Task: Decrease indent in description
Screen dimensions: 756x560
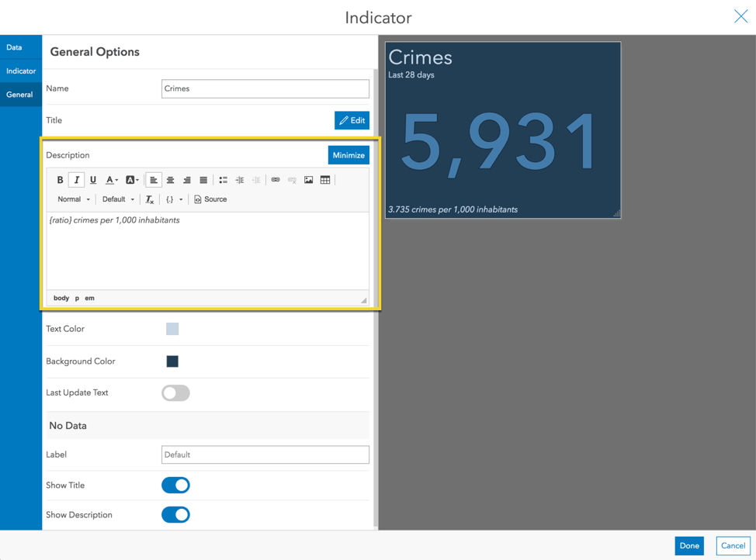Action: click(256, 180)
